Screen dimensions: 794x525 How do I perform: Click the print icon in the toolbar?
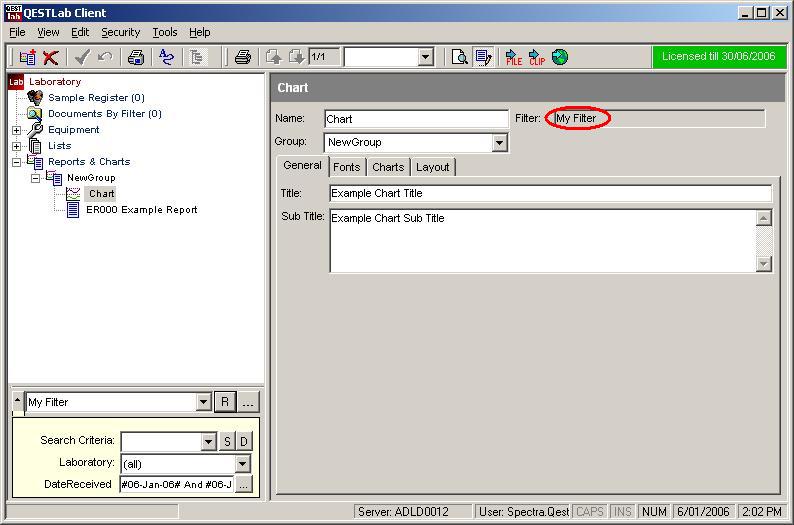pos(242,58)
